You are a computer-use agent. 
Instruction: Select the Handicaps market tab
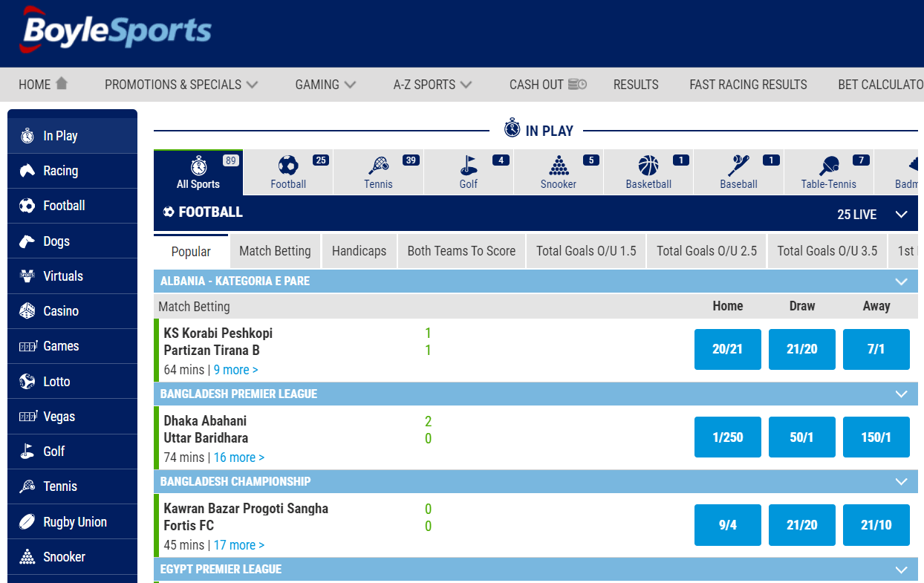click(359, 251)
